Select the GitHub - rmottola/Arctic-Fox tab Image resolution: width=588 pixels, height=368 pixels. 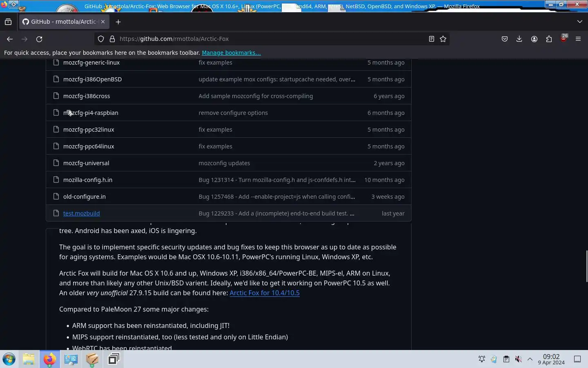(x=64, y=22)
